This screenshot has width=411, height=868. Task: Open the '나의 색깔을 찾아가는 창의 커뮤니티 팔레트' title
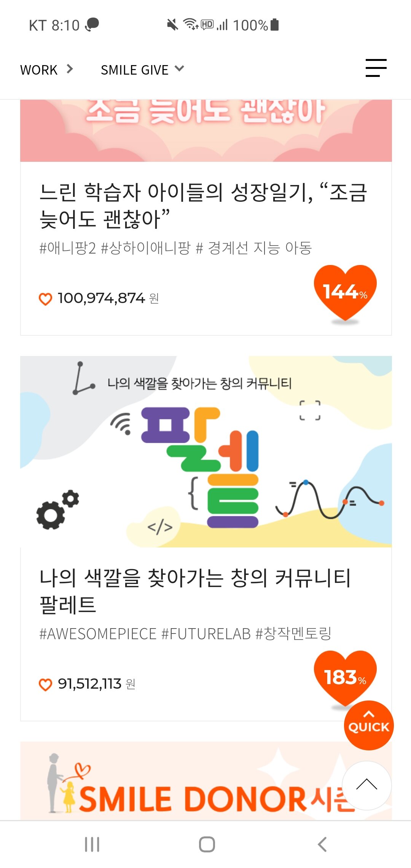pos(195,591)
